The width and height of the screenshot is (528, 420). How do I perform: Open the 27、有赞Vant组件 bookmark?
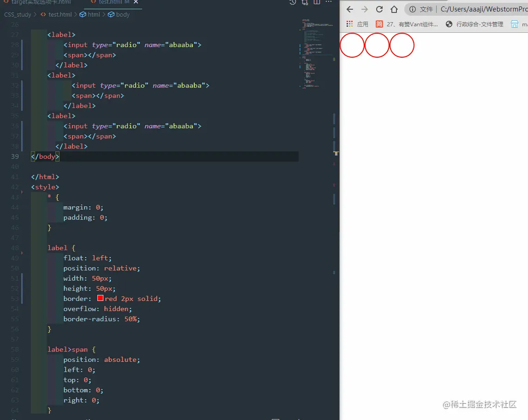tap(407, 24)
